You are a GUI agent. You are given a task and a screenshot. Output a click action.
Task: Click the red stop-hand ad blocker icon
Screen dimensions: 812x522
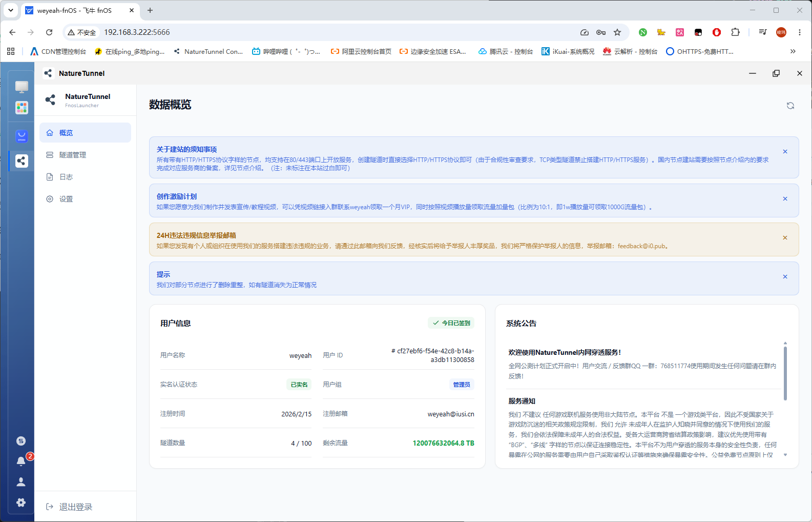coord(717,32)
